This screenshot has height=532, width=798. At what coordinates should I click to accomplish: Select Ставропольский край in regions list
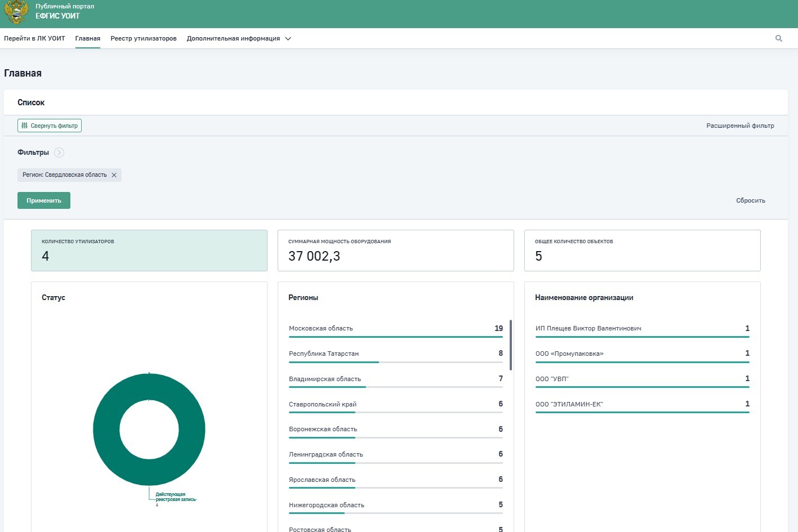tap(396, 405)
